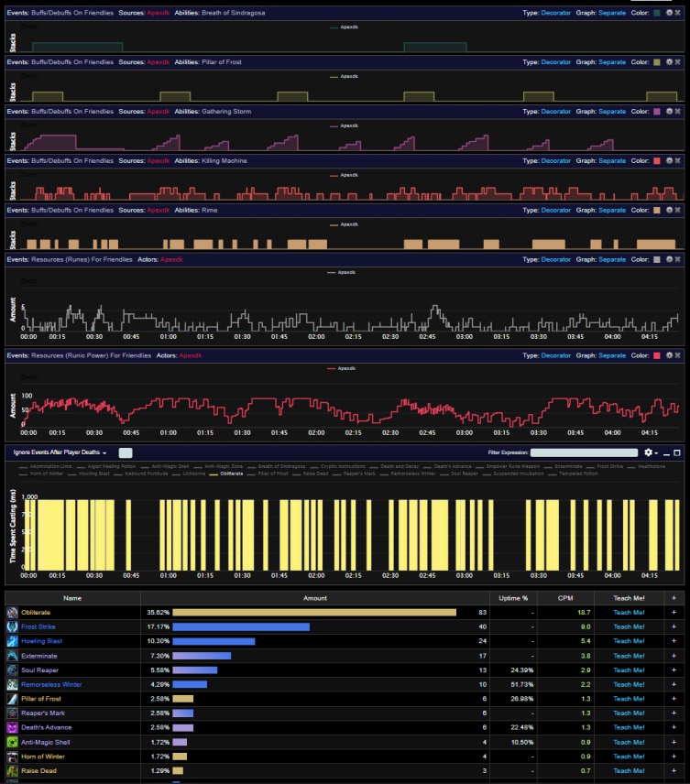The height and width of the screenshot is (784, 690).
Task: Remove the Pillar of Frost pin panel
Action: click(677, 62)
